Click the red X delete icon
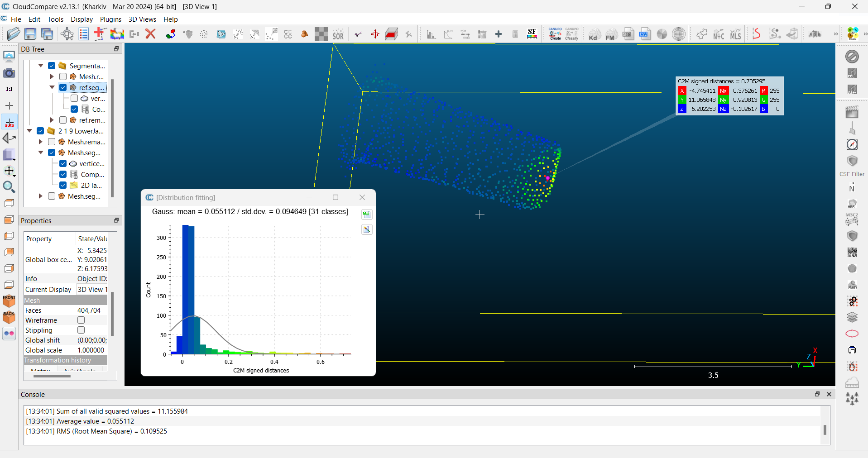Viewport: 868px width, 458px height. coord(151,34)
